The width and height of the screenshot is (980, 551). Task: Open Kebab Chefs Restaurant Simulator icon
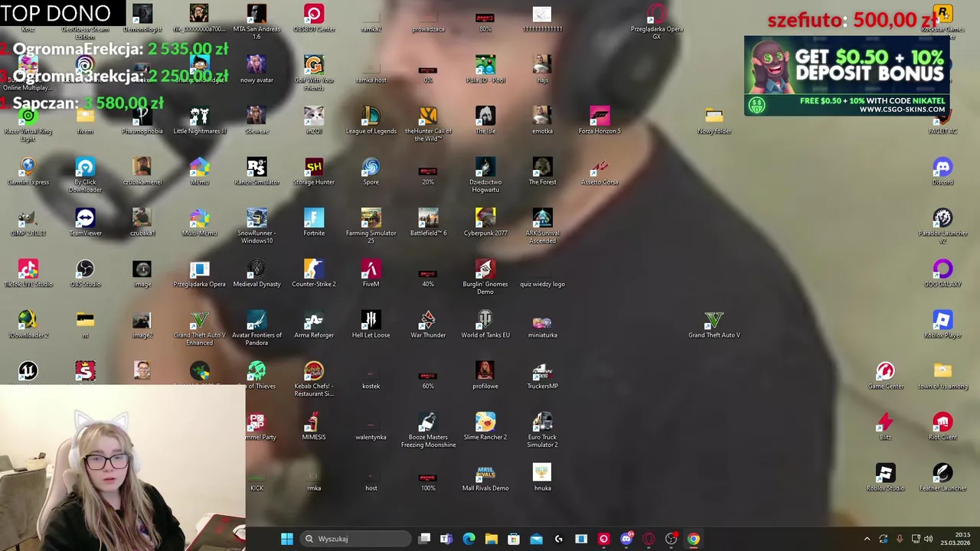(314, 379)
